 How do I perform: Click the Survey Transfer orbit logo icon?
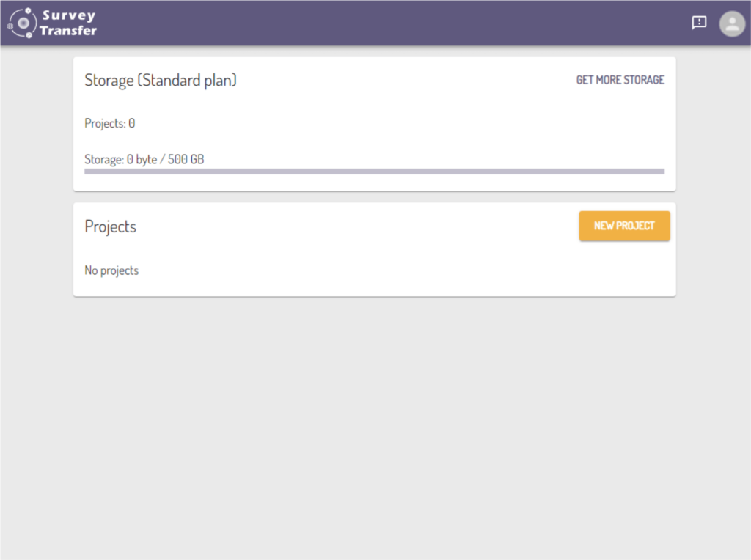coord(21,23)
